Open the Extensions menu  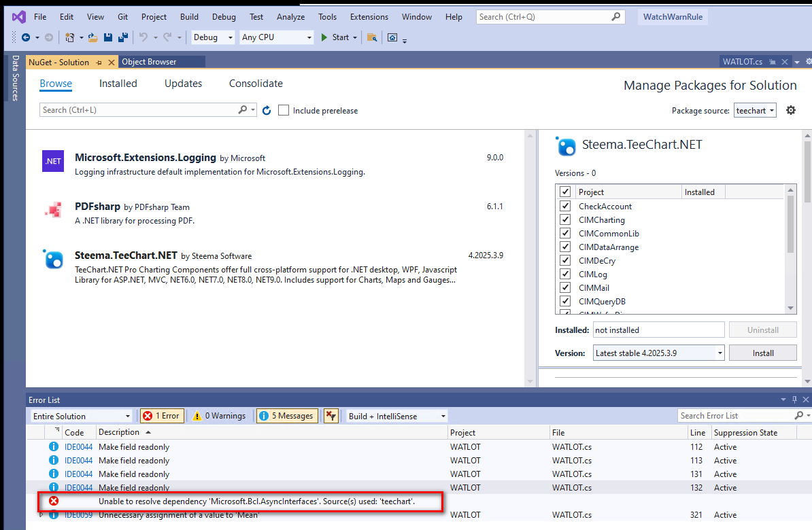[x=369, y=16]
